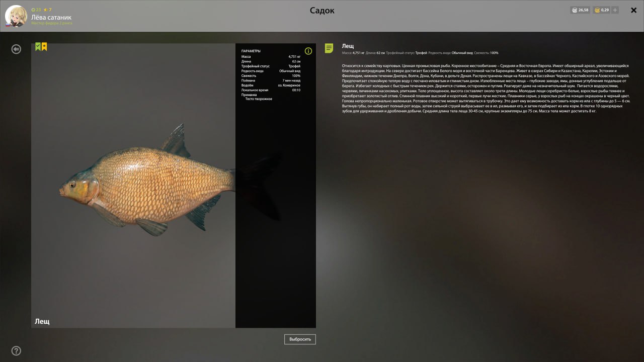Click the gold coins balance 0,29

601,10
